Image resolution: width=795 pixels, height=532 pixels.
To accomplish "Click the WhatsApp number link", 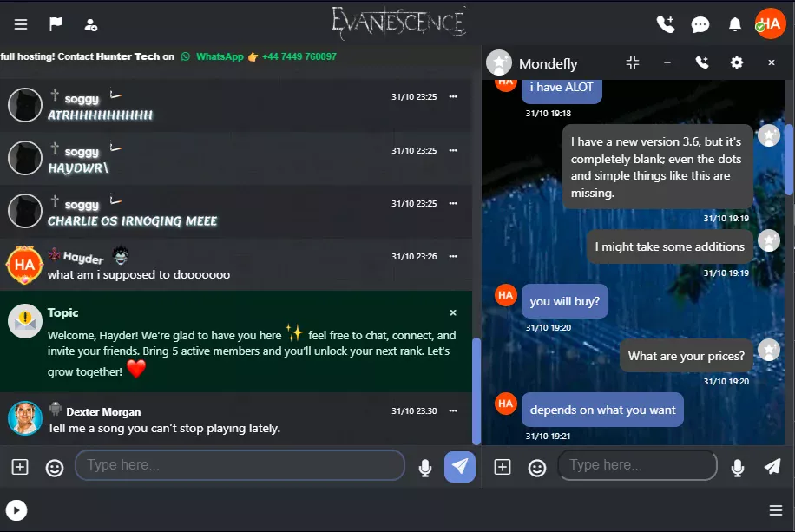I will coord(299,56).
